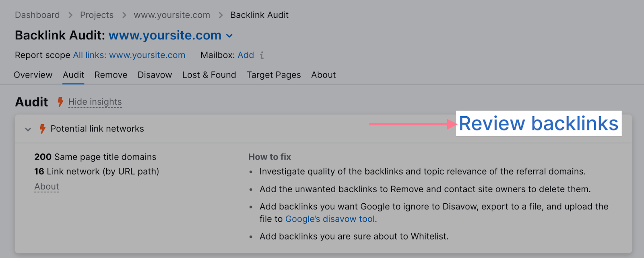The height and width of the screenshot is (258, 644).
Task: Open the Remove tab
Action: (111, 75)
